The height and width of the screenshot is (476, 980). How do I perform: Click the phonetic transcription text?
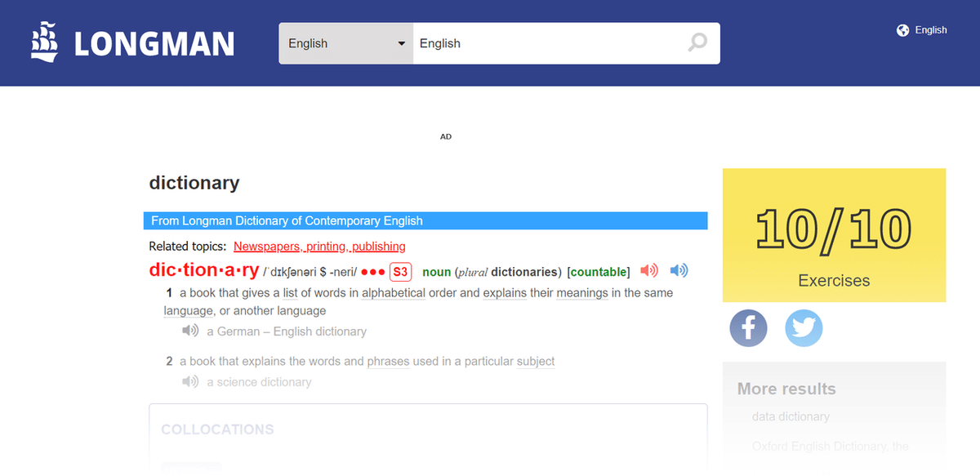[x=310, y=272]
